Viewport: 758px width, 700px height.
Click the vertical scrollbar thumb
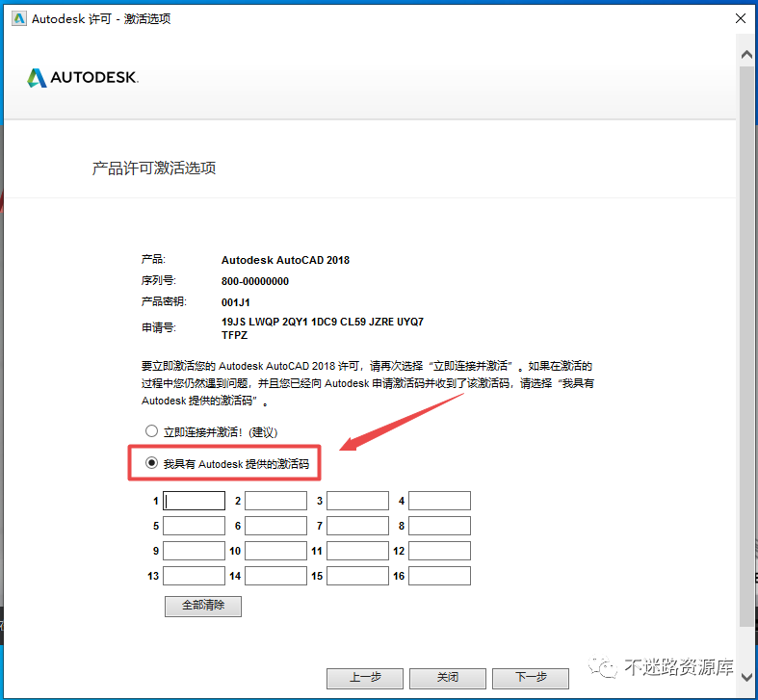point(746,346)
